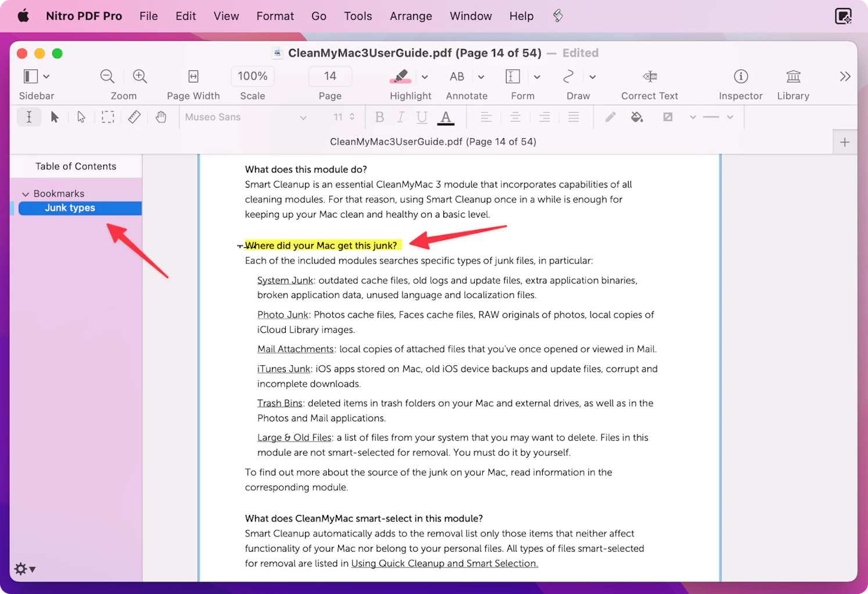Zoom in on the document

click(x=139, y=76)
